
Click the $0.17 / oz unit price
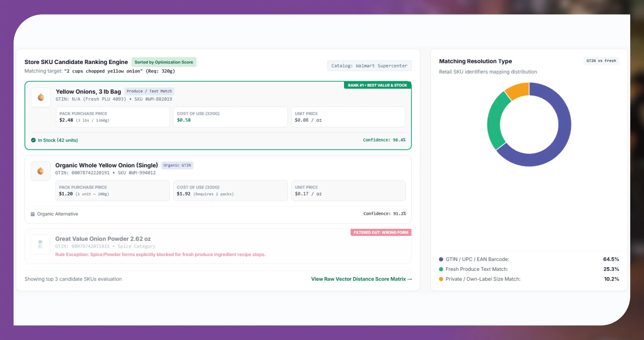pos(308,194)
